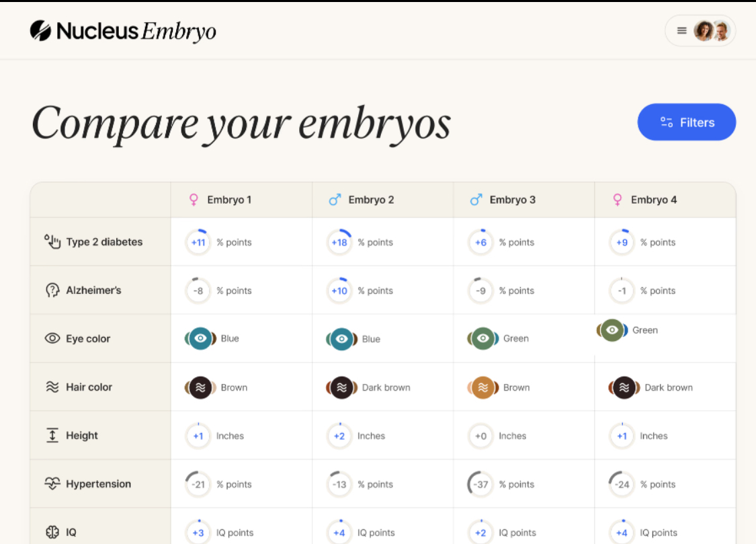Click Embryo 3's brown hair color swatch
Screen dimensions: 756x544
(482, 387)
